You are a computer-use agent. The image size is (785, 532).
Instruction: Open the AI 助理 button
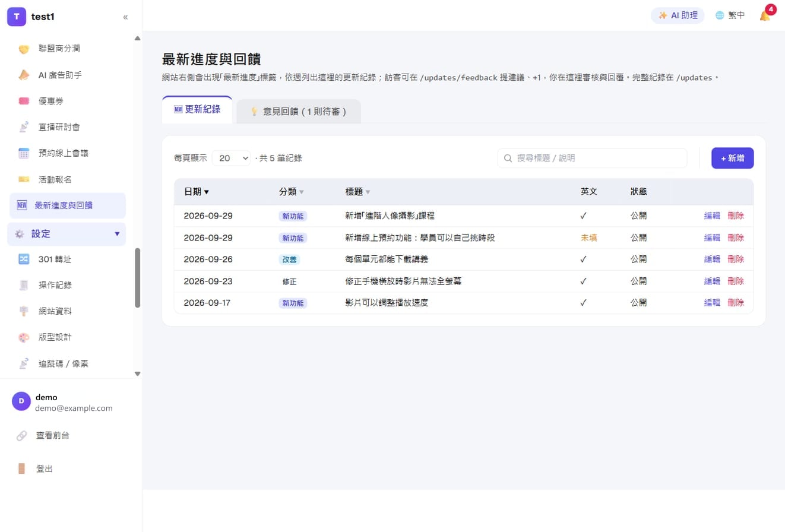point(678,15)
